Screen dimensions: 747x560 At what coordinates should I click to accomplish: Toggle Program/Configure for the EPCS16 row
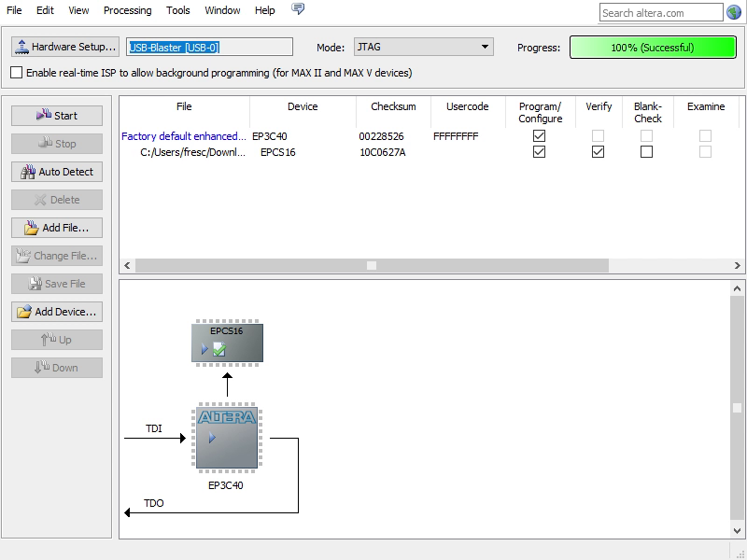539,152
